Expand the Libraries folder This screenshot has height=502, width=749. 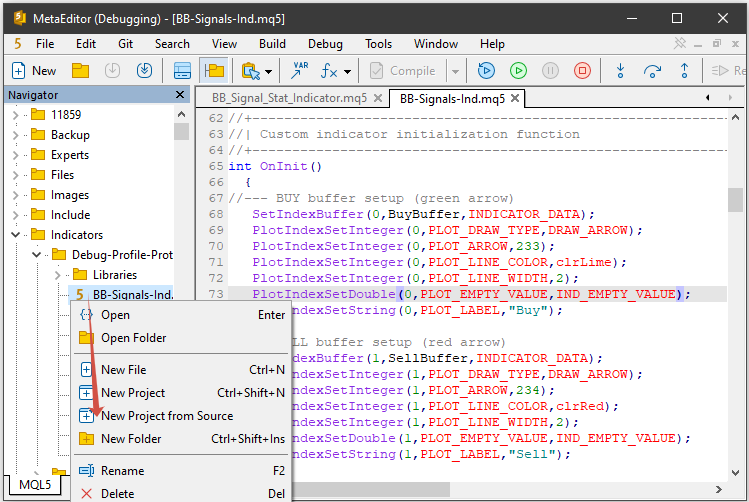(57, 275)
